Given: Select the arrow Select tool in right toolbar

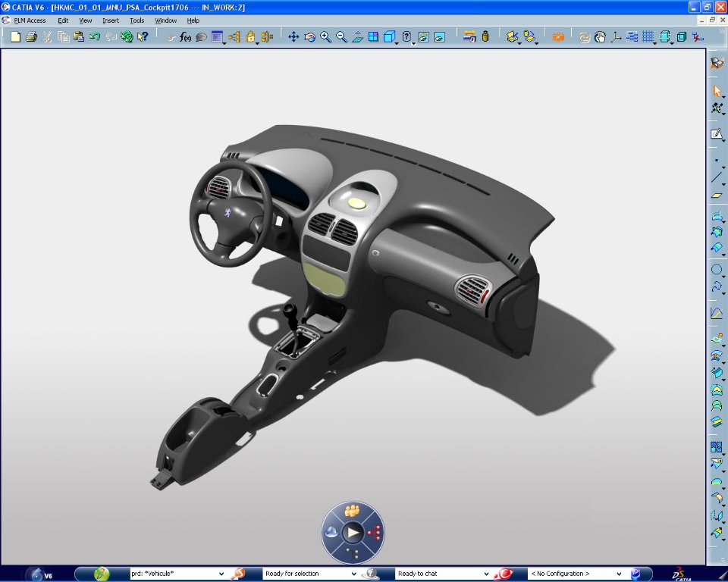Looking at the screenshot, I should 715,91.
